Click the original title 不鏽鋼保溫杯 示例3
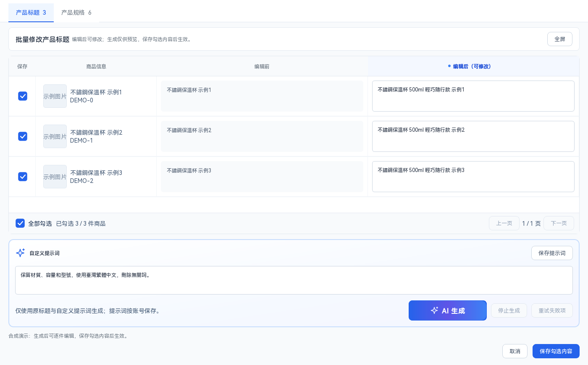The image size is (588, 365). point(189,170)
